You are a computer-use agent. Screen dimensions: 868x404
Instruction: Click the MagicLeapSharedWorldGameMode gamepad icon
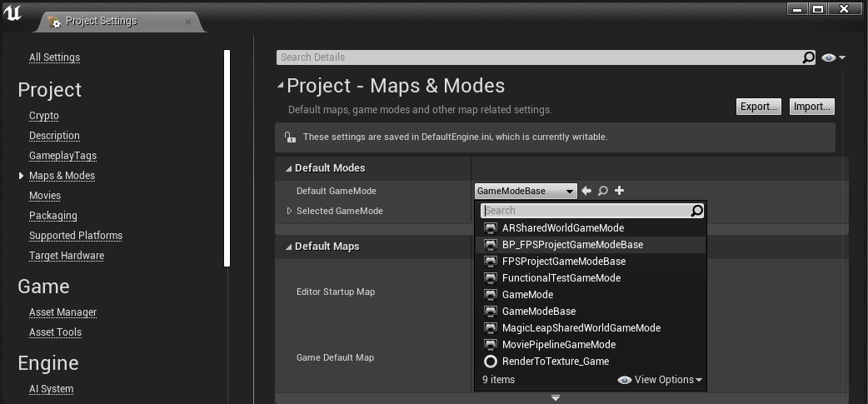(x=491, y=327)
